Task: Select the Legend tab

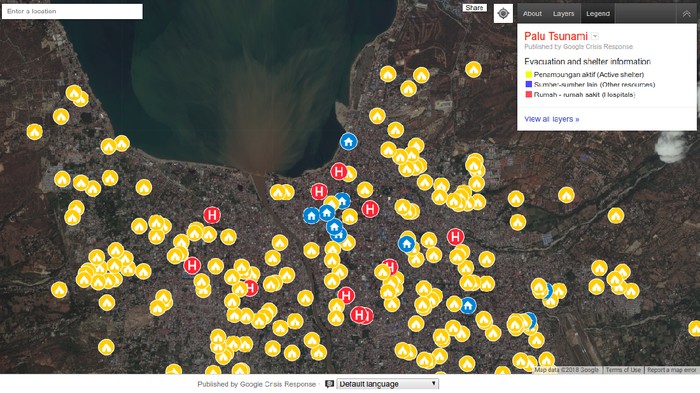Action: pos(598,14)
